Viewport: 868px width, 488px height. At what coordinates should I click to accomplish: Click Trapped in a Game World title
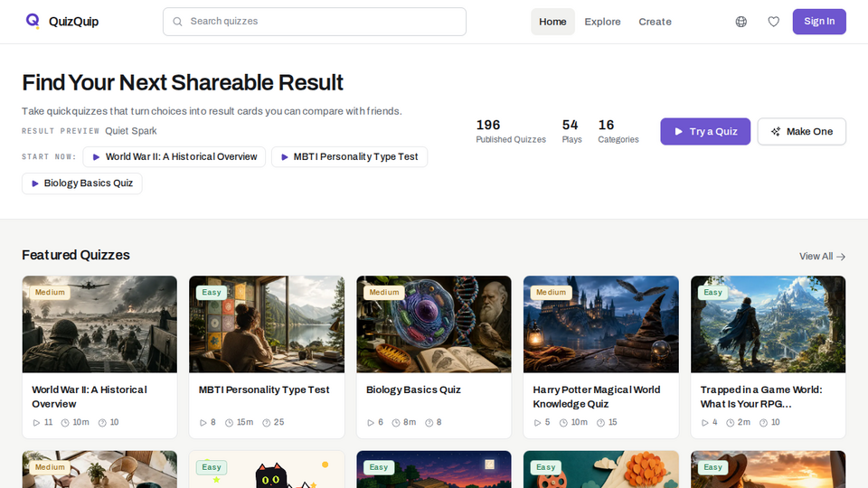pyautogui.click(x=761, y=397)
